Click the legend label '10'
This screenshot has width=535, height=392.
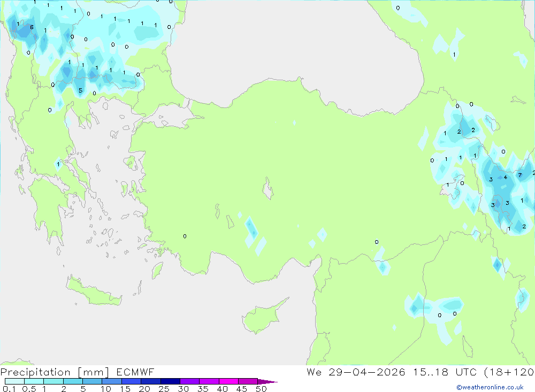point(106,389)
